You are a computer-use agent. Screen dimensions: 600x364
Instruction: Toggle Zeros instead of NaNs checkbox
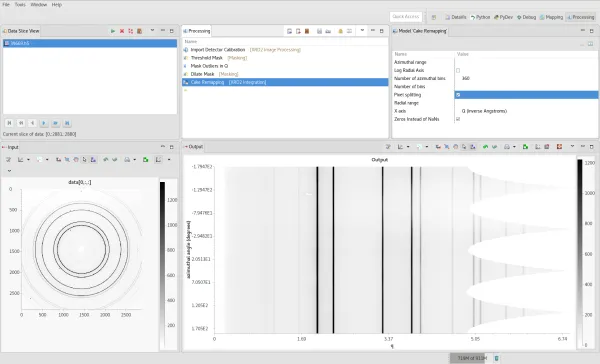tap(458, 119)
